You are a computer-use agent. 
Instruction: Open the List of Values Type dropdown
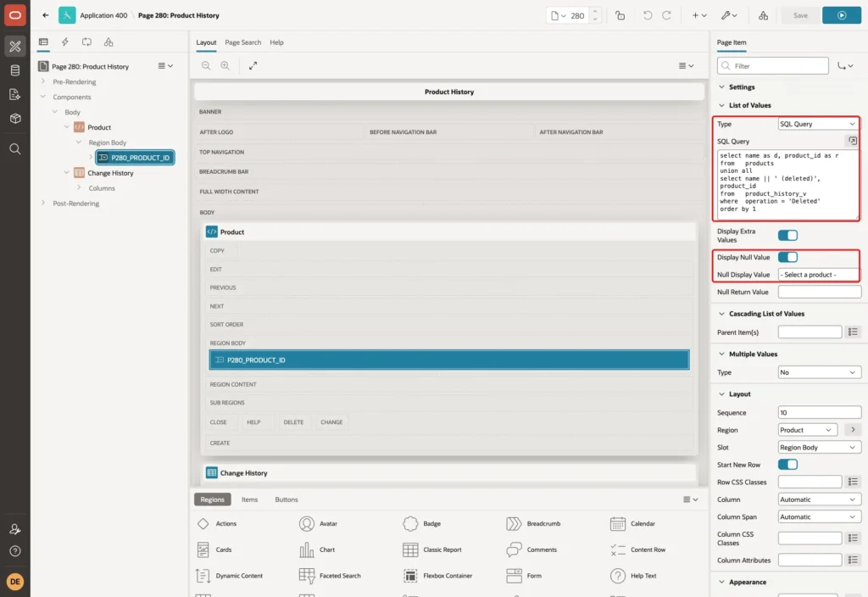(x=818, y=124)
